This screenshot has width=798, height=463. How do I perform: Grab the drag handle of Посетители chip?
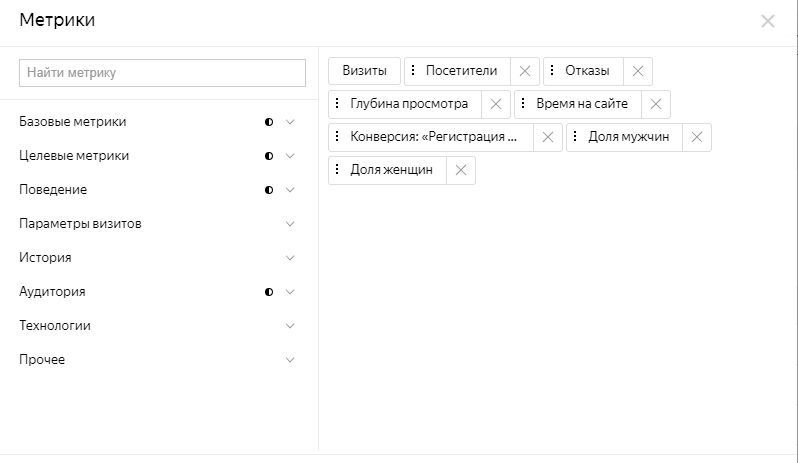point(413,70)
